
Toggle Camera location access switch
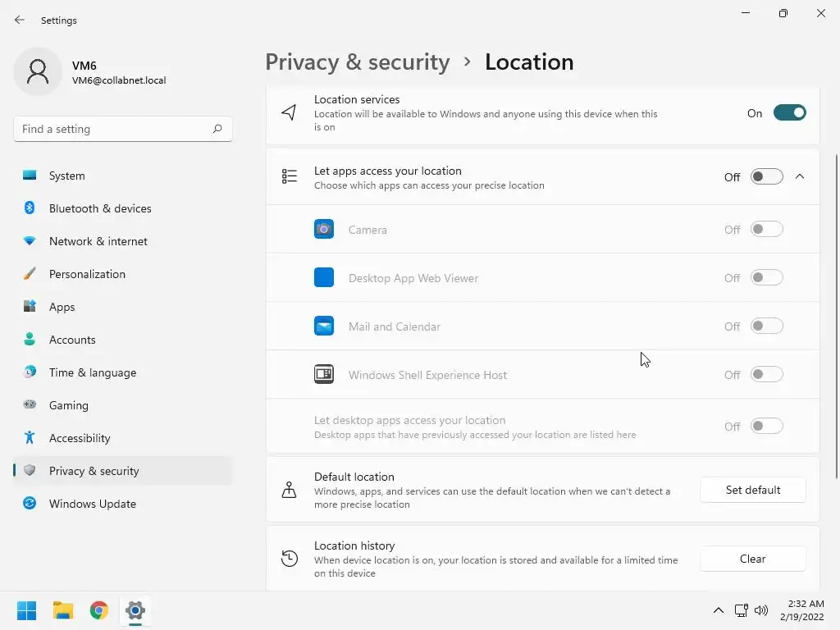766,230
